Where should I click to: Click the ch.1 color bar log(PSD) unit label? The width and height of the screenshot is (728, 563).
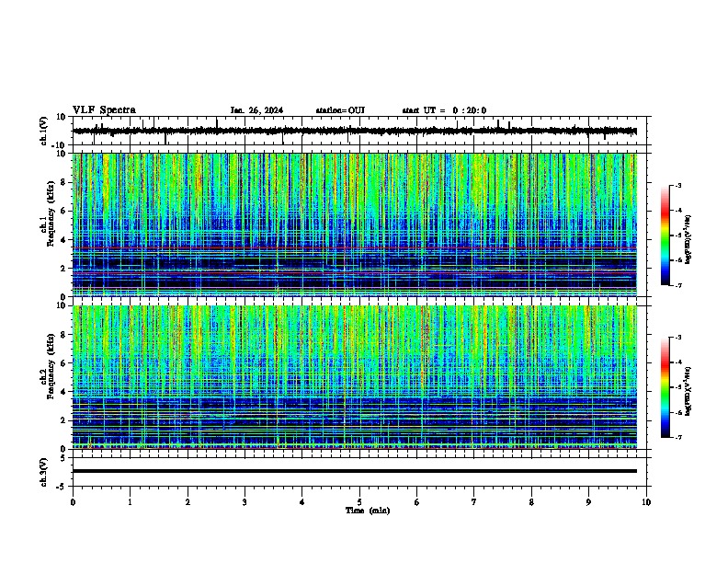[688, 239]
